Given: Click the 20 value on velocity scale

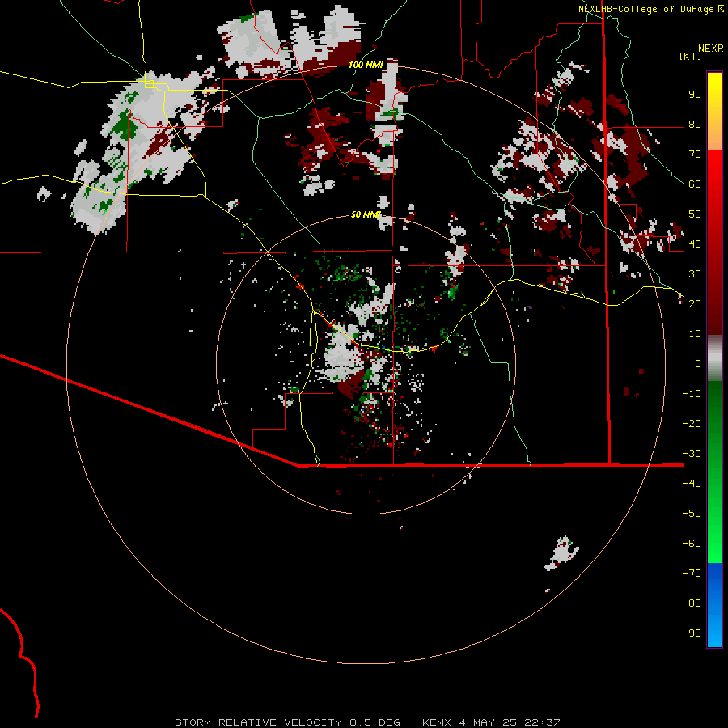Looking at the screenshot, I should 695,303.
